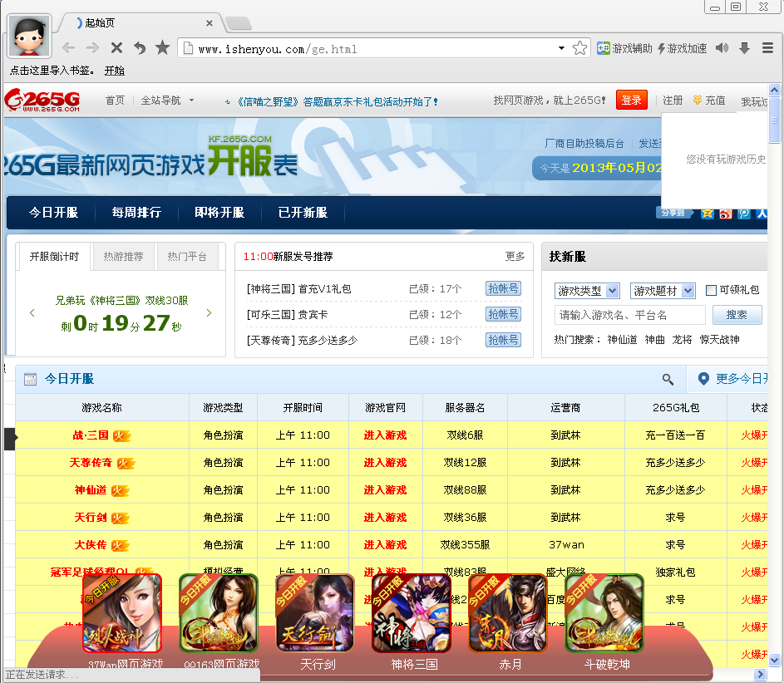Screen dimensions: 784x683
Task: Click the location pin beside 更多今日开服
Action: 704,379
